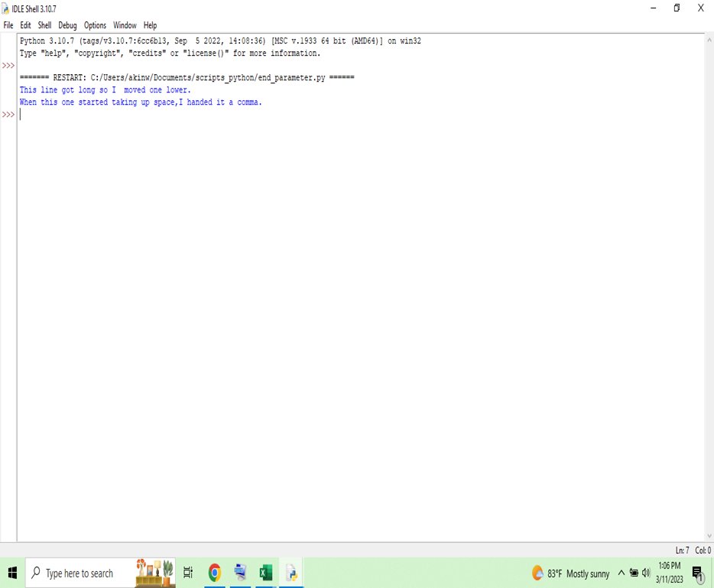Click the RESTART end_parameter.py line

[187, 77]
